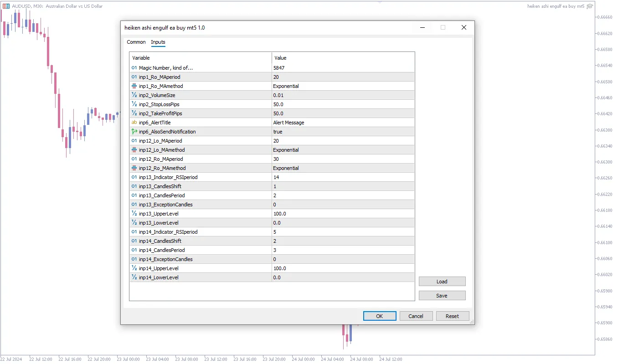
Task: Select the integer icon of Magic Number row
Action: [134, 68]
